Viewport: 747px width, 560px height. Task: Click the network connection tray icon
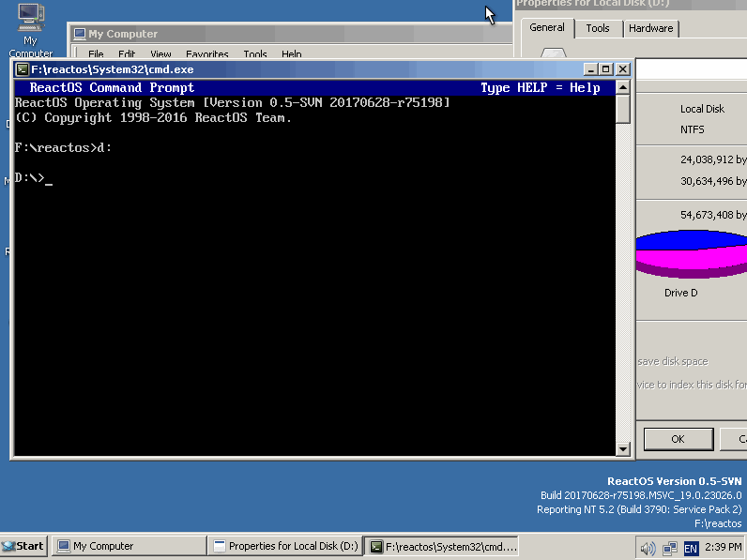[x=670, y=549]
